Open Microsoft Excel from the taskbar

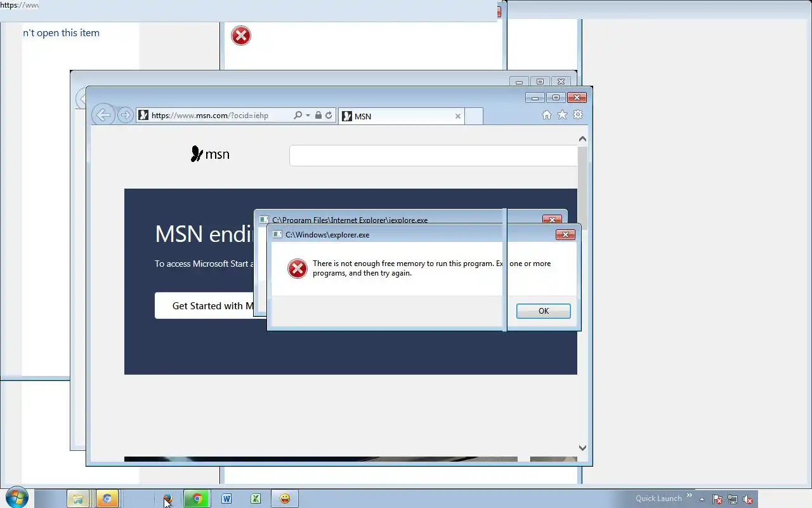point(256,499)
